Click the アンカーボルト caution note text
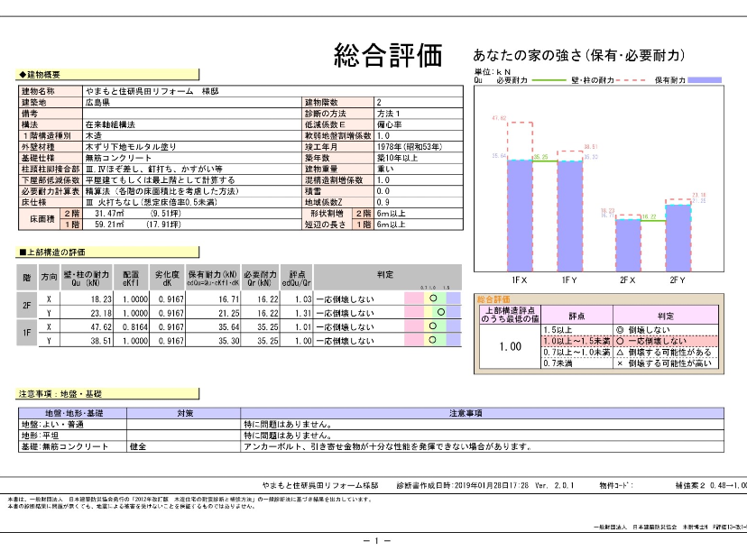This screenshot has height=560, width=747. click(x=387, y=446)
